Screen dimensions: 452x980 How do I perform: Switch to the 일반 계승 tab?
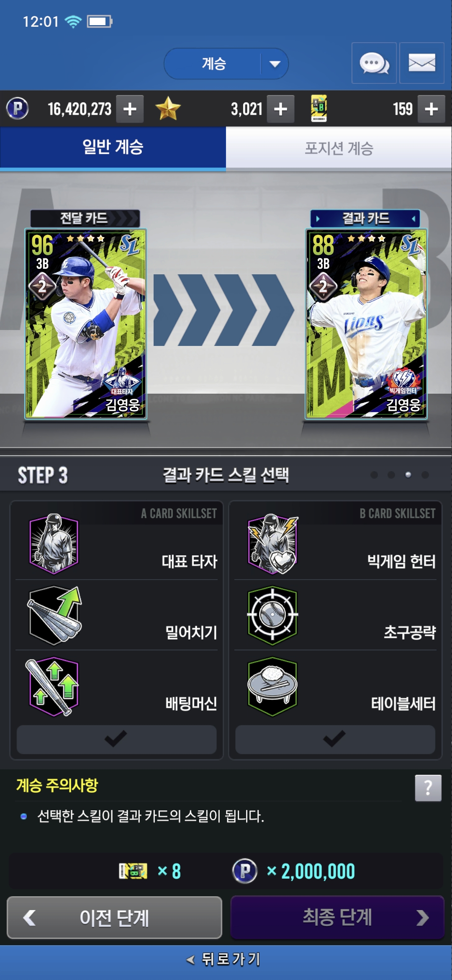(113, 148)
